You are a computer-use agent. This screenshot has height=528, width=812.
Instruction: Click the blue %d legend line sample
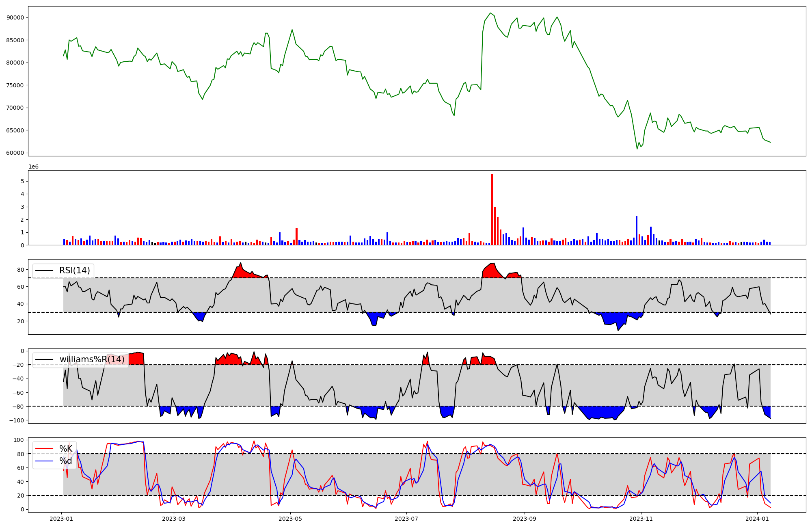(x=44, y=461)
